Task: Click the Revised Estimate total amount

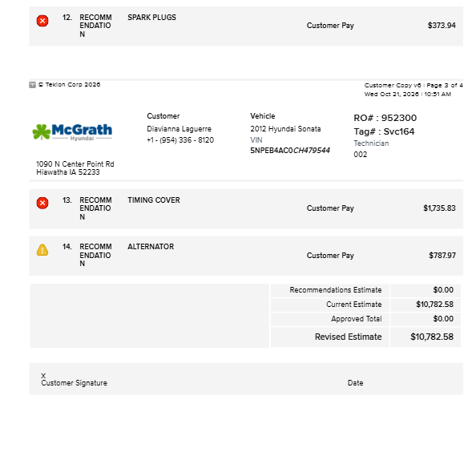Action: click(x=432, y=337)
